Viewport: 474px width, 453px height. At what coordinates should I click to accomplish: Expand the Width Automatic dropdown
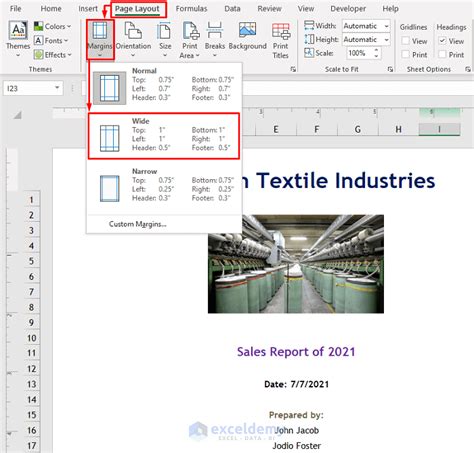point(386,26)
